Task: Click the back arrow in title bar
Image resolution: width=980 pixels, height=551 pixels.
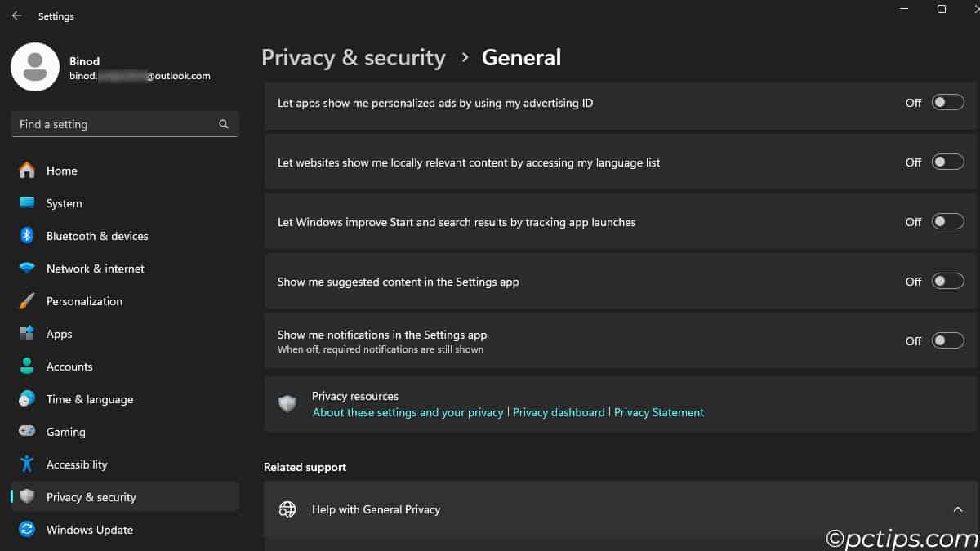Action: pos(16,16)
